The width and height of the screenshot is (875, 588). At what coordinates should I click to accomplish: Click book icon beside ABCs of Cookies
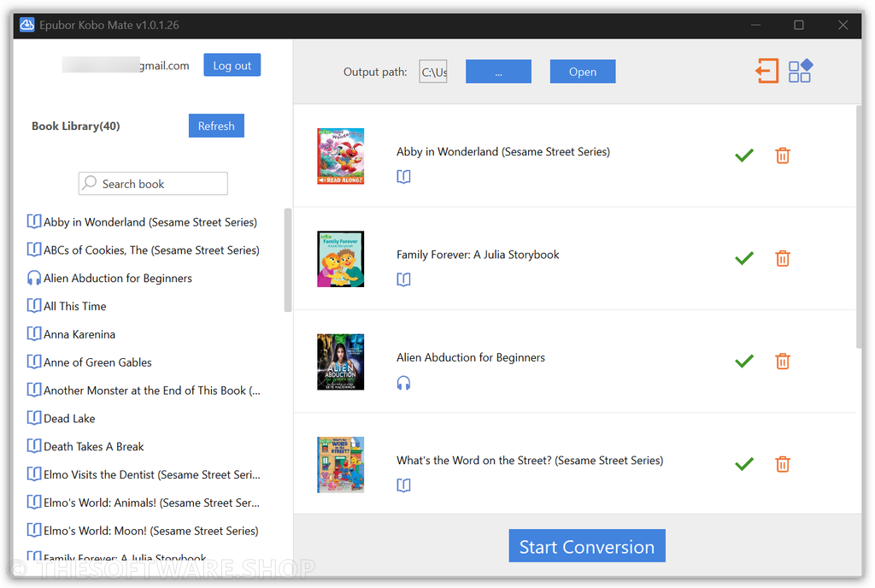[34, 250]
